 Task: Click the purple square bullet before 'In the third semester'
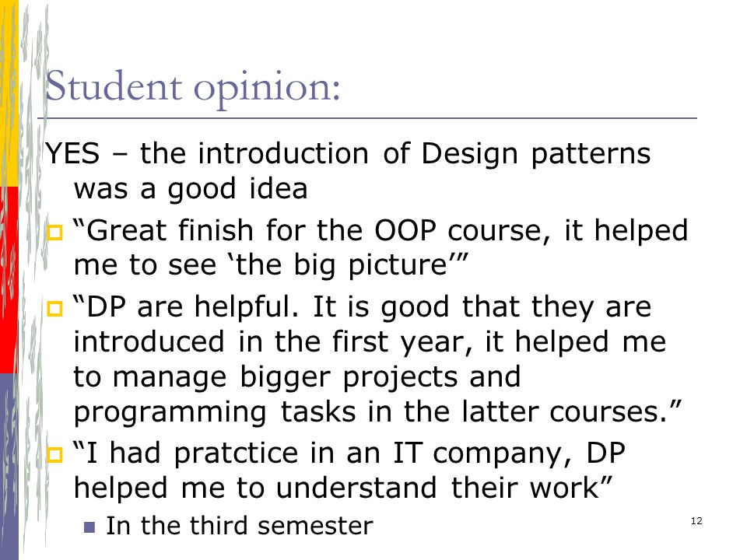(89, 527)
